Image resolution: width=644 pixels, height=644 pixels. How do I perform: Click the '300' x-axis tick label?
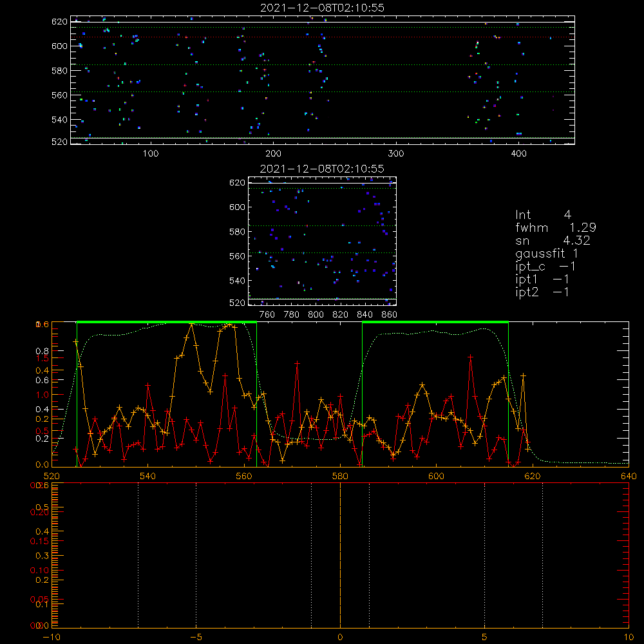[396, 154]
